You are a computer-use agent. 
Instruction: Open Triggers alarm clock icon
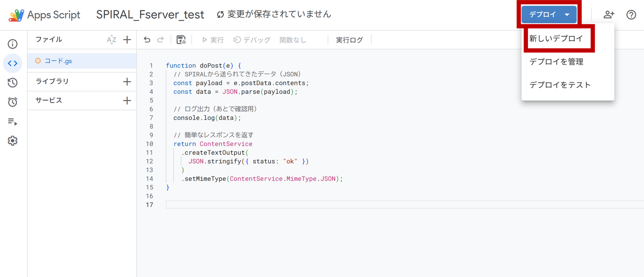[12, 102]
